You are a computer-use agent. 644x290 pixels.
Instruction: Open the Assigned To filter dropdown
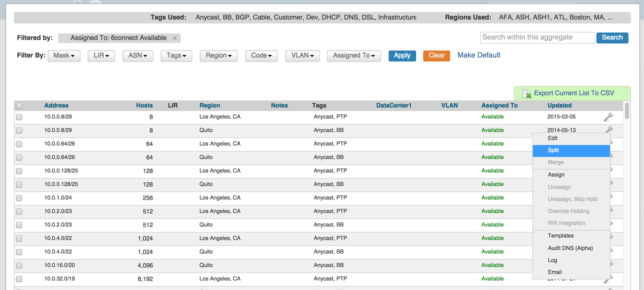[x=354, y=55]
